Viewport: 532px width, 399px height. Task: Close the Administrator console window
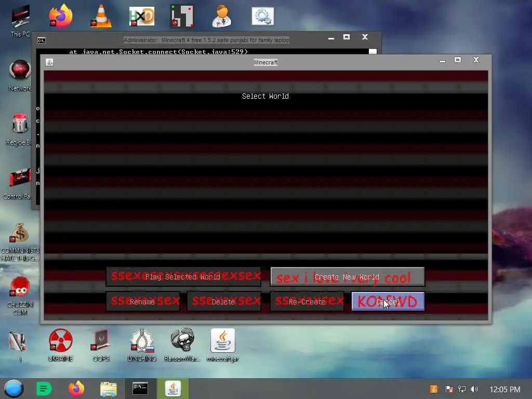tap(365, 37)
